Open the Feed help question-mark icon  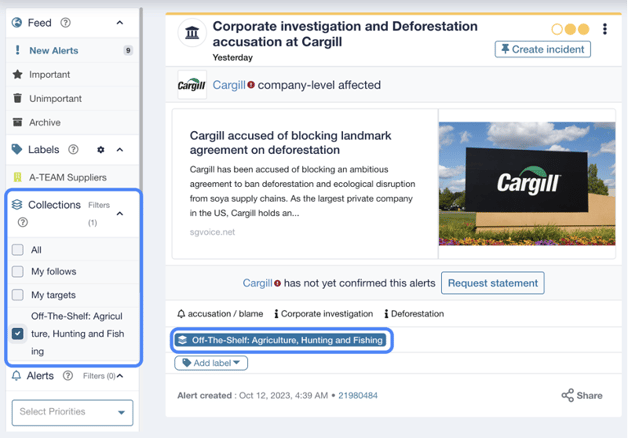65,23
